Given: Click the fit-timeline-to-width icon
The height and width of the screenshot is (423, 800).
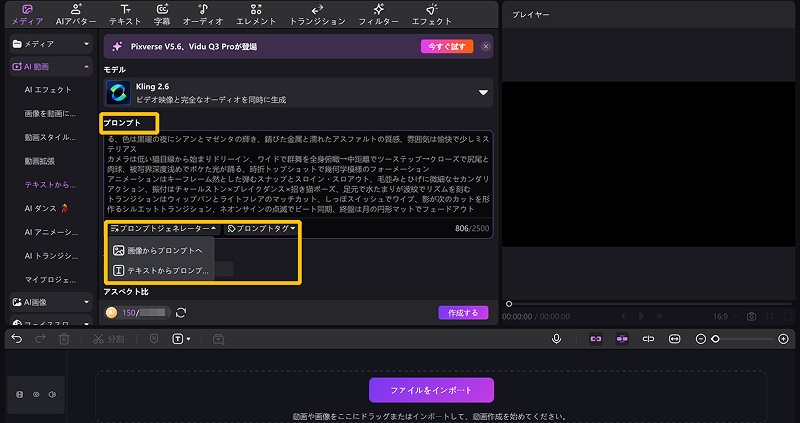Looking at the screenshot, I should 674,339.
